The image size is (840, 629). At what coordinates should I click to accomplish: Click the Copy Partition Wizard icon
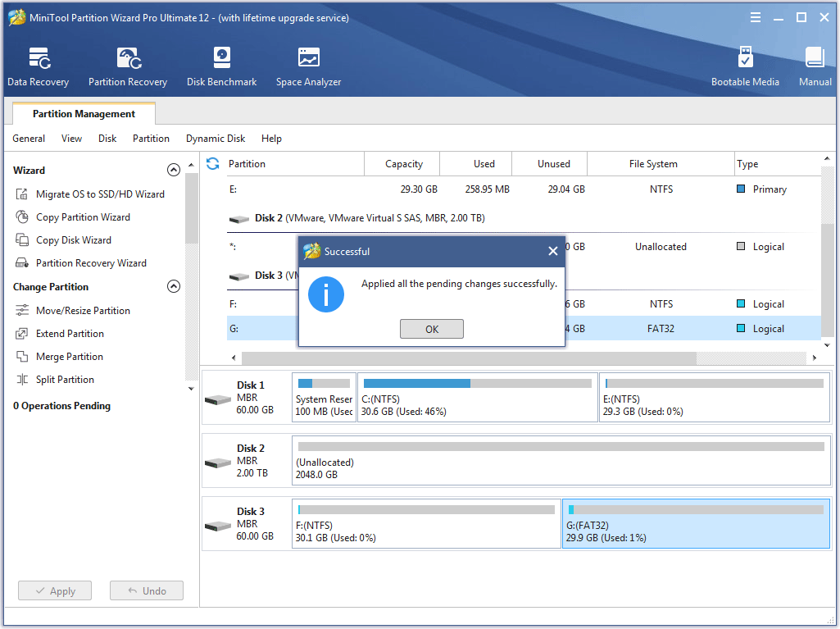(22, 217)
